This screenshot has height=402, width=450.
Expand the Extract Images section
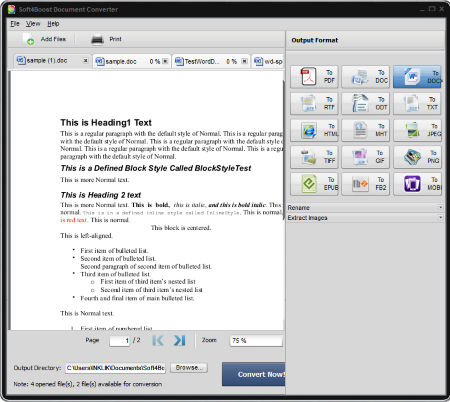click(365, 218)
